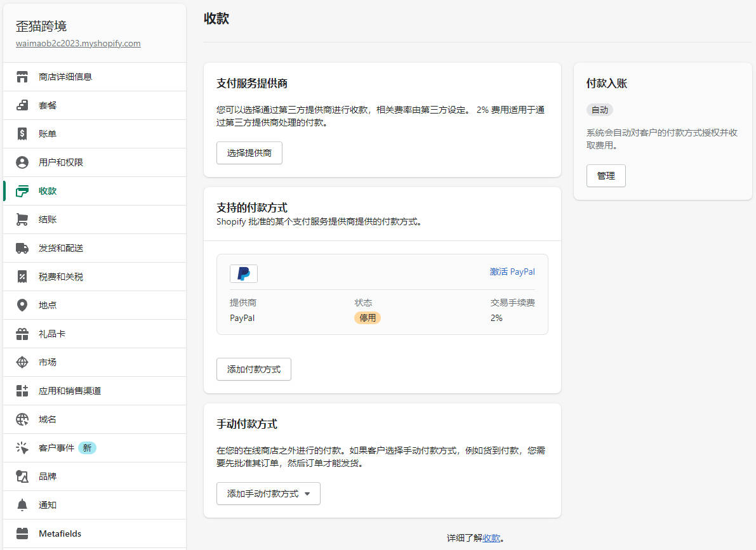
Task: Open 礼品卡 via the gift card icon
Action: click(23, 334)
